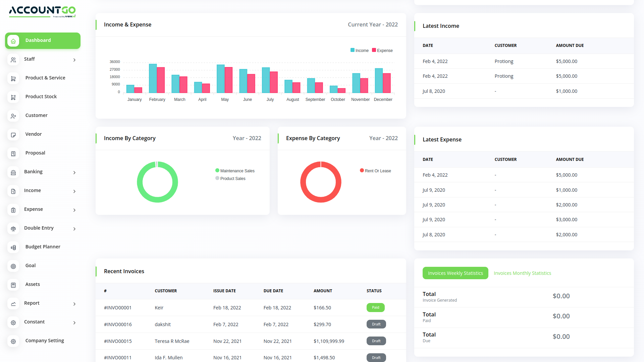Image resolution: width=644 pixels, height=362 pixels.
Task: Switch to Invoices Monthly Statistics tab
Action: 522,273
